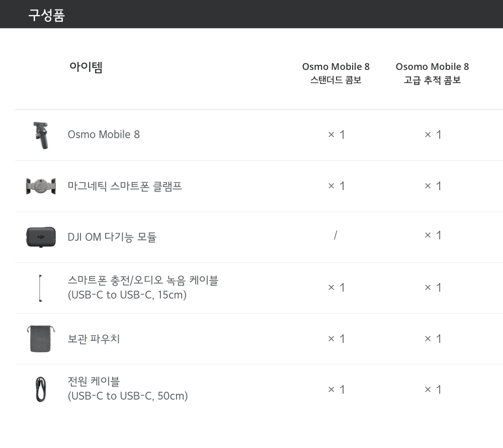This screenshot has height=448, width=503.
Task: Click 스탠더드 콤보 quantity for 보관 파우치
Action: 336,339
